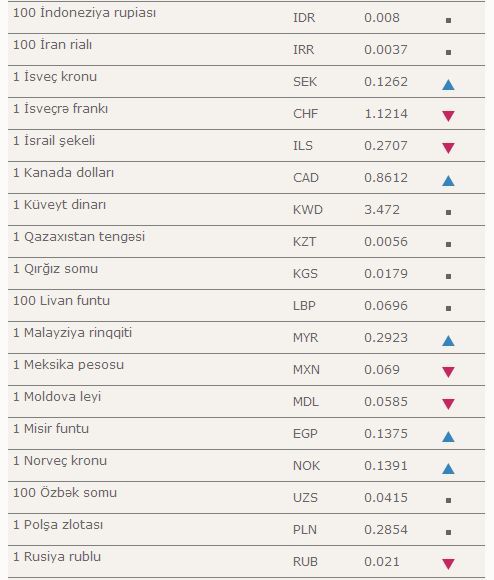This screenshot has height=580, width=494.
Task: Click the blue up arrow for EGP
Action: tap(448, 436)
